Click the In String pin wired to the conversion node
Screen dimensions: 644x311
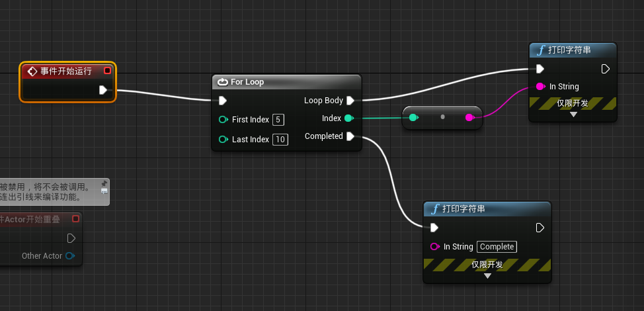point(540,87)
